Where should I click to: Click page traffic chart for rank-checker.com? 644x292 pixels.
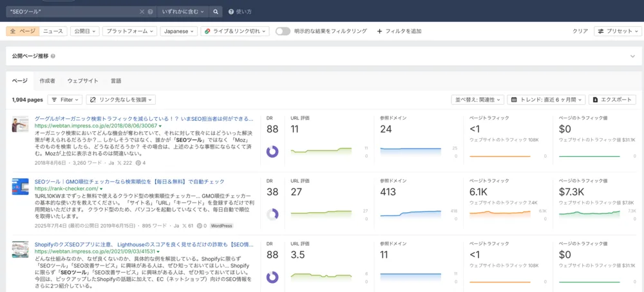pyautogui.click(x=500, y=214)
